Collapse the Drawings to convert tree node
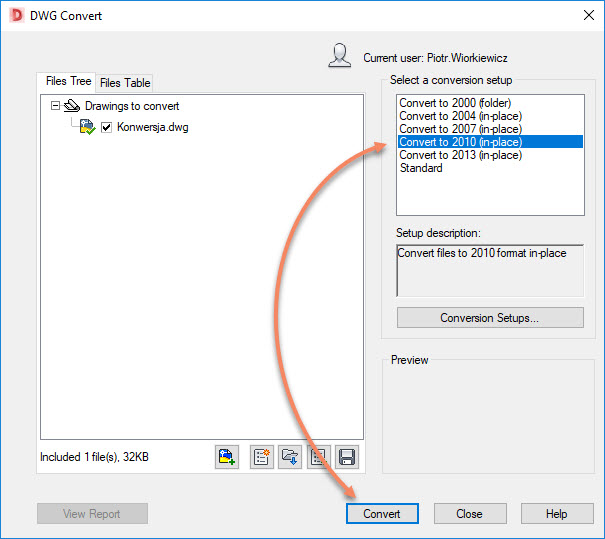 click(x=54, y=106)
